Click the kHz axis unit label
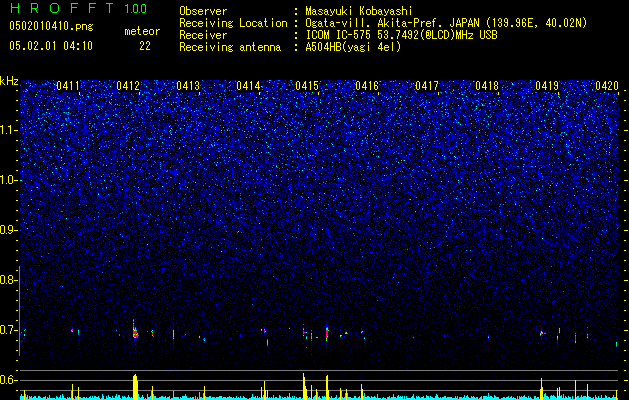 [x=9, y=81]
